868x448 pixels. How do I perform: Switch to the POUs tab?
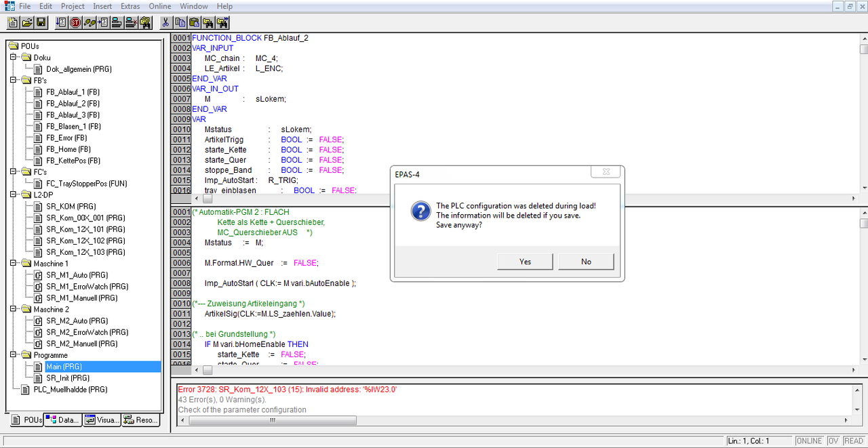pos(27,420)
